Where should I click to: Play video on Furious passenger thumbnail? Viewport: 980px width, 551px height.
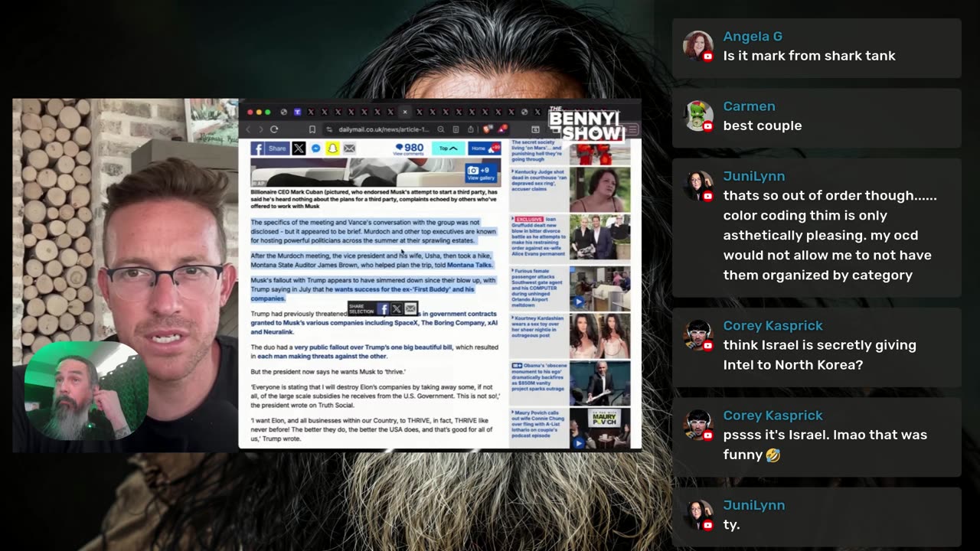click(579, 302)
